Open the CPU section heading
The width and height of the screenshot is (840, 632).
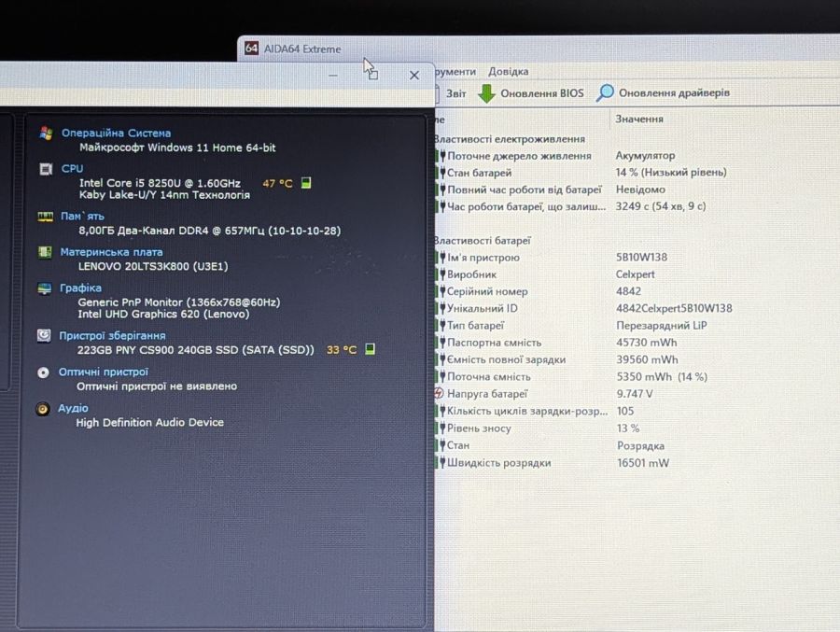click(72, 168)
